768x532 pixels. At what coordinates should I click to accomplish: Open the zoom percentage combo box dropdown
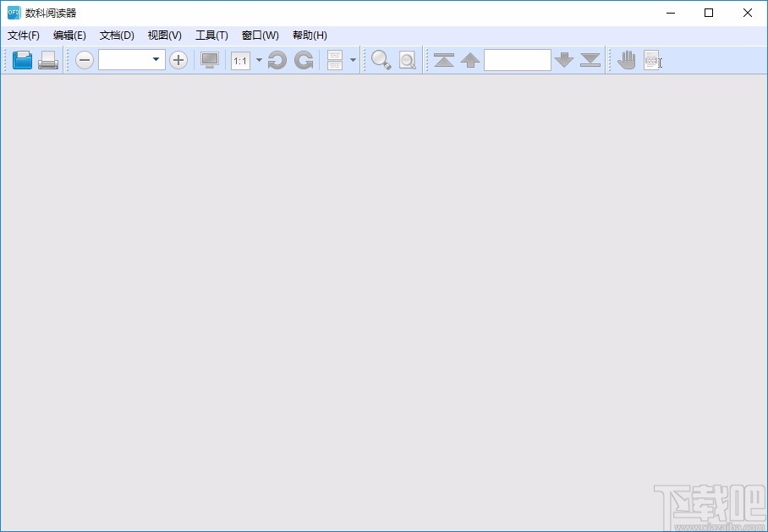tap(156, 60)
